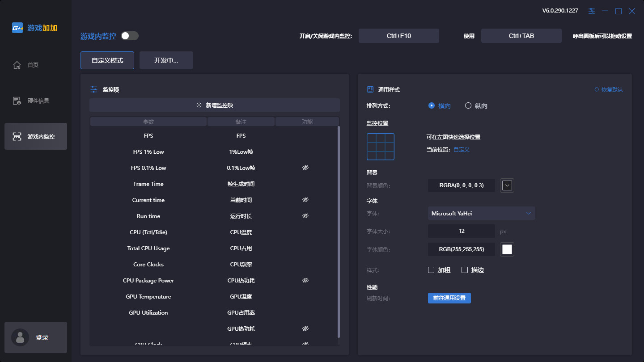Click the 游戏加加 G+ logo
This screenshot has width=644, height=362.
17,28
